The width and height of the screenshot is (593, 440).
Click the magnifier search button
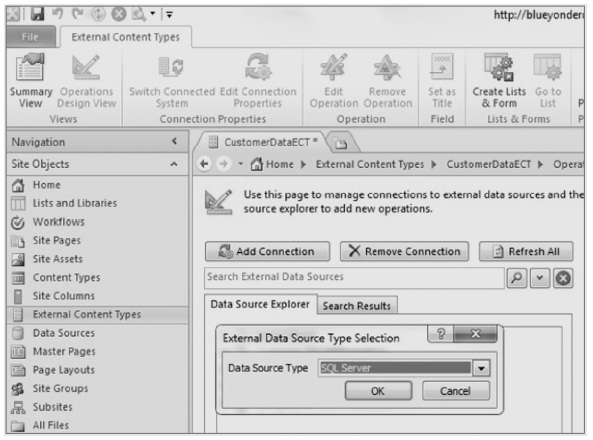pyautogui.click(x=517, y=278)
